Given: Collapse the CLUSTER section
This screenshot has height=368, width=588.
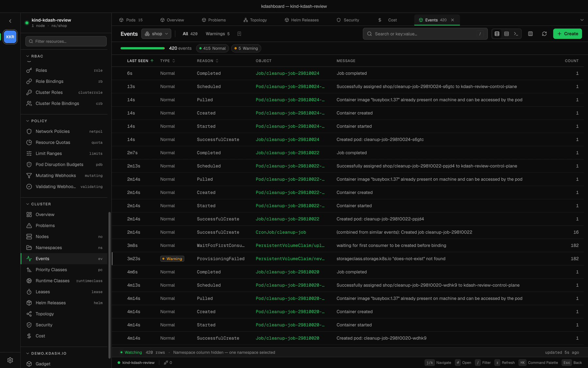Looking at the screenshot, I should coord(38,204).
